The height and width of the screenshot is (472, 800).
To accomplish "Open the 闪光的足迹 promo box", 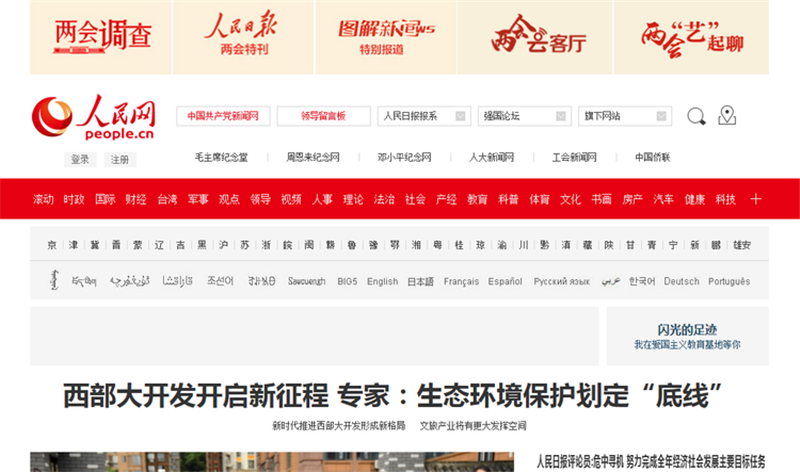I will 687,336.
